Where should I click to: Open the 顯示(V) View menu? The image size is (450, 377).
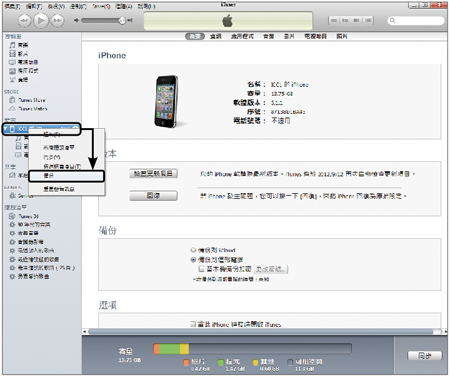click(56, 7)
